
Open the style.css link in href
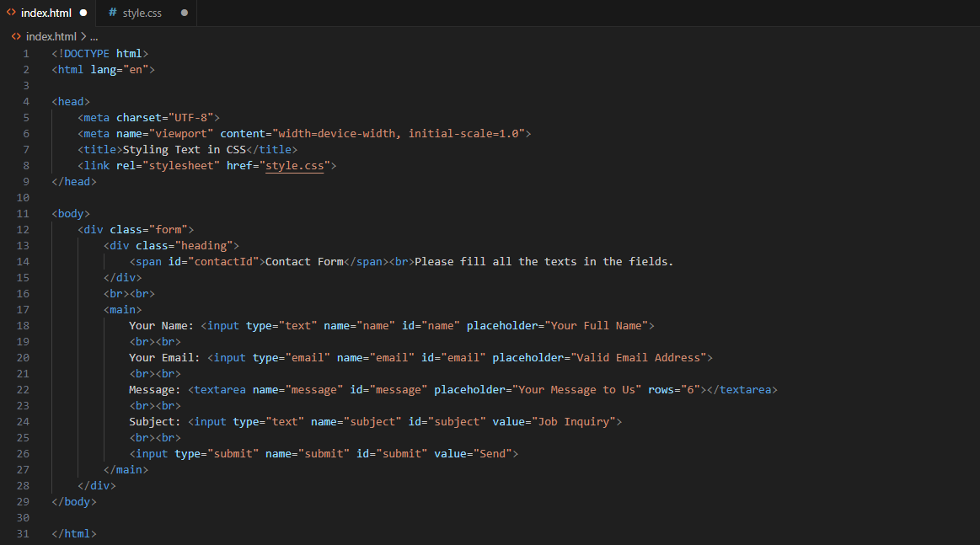294,166
